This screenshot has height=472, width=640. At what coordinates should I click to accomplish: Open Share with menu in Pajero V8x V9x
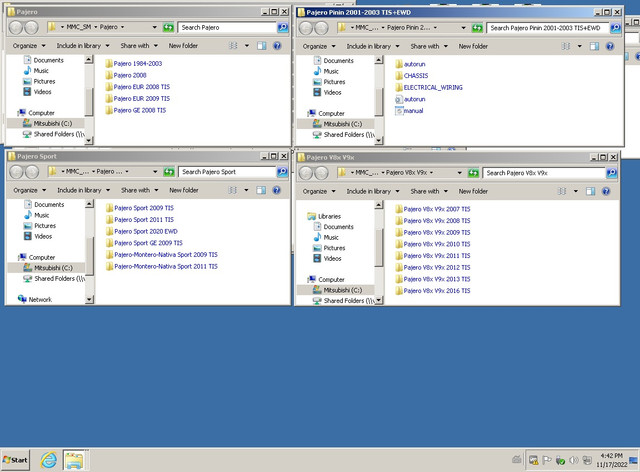tap(429, 191)
